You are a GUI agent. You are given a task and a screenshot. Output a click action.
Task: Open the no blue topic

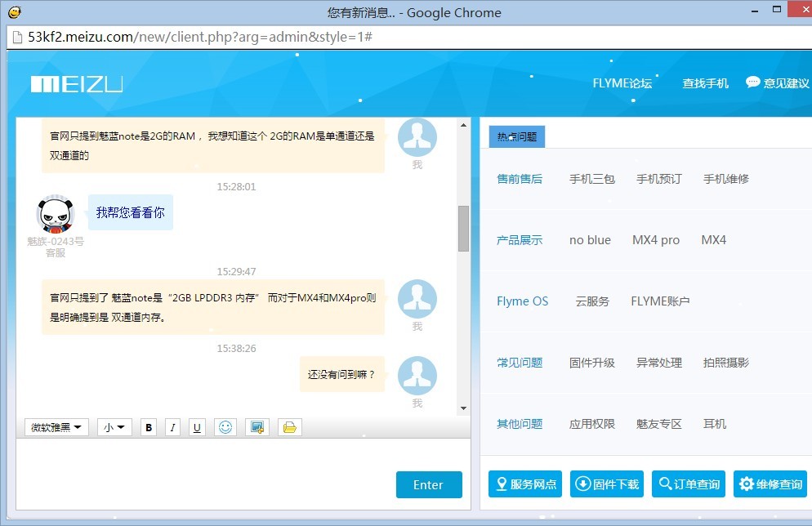point(590,240)
